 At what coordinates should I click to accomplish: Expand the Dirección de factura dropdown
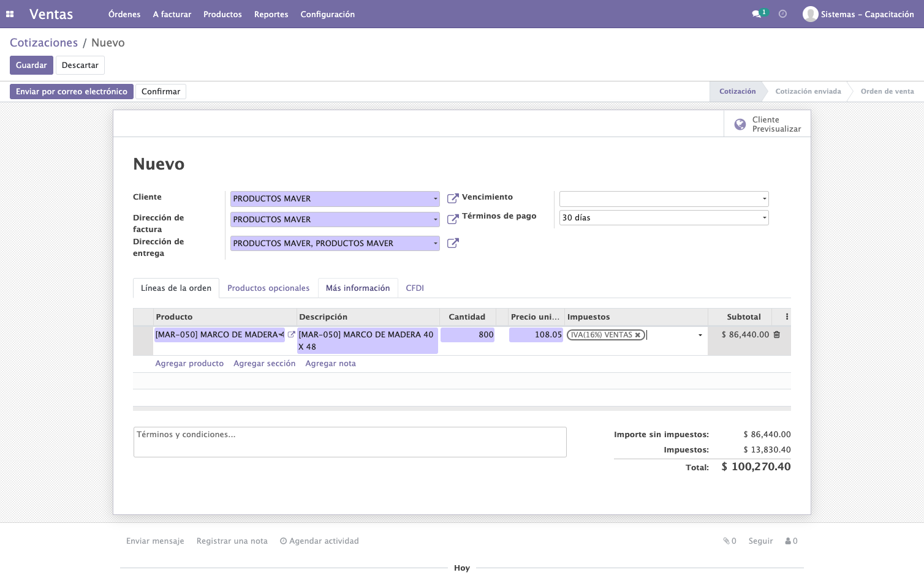coord(436,220)
